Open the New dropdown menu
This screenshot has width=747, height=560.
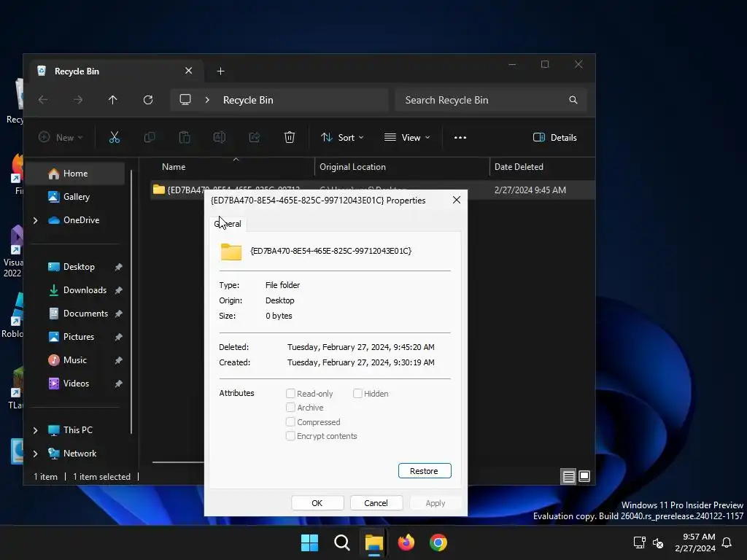[61, 138]
